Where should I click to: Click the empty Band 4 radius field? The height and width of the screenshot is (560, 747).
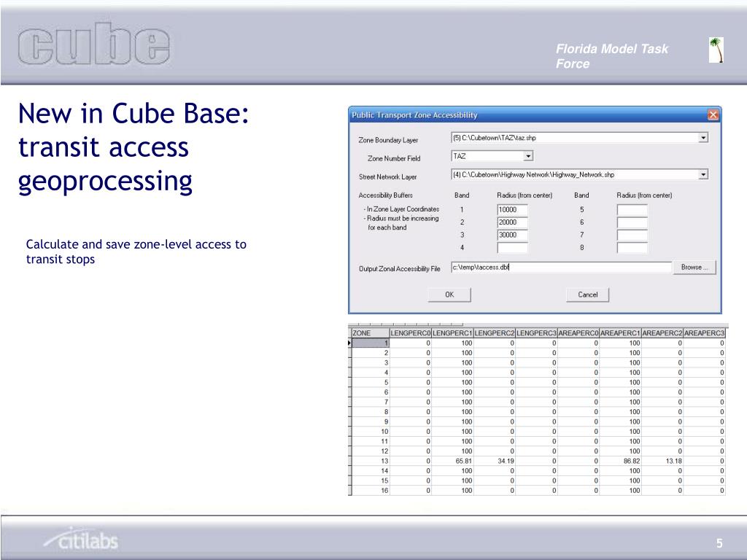pyautogui.click(x=512, y=248)
